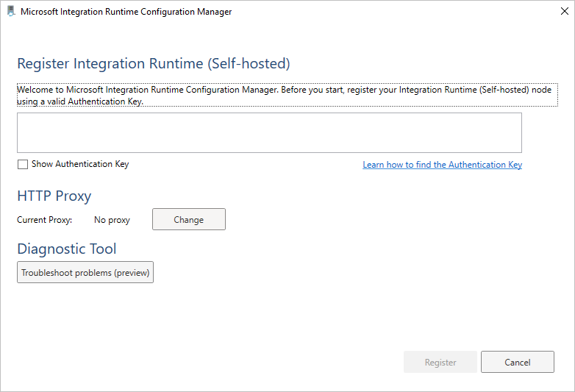Click the 'using a valid Authentication Key' line
This screenshot has height=392, width=575.
click(80, 101)
